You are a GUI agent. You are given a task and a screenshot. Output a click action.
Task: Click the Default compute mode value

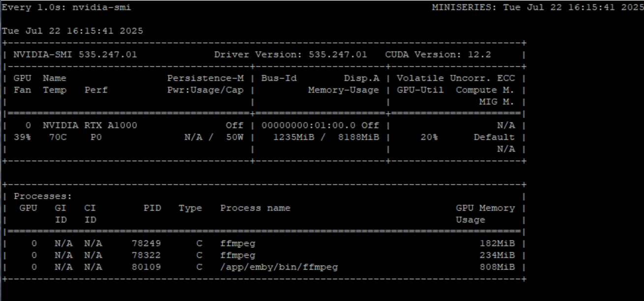(x=494, y=137)
